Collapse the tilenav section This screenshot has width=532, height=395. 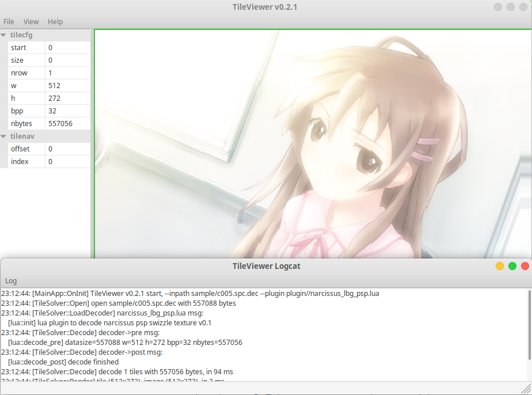point(3,136)
